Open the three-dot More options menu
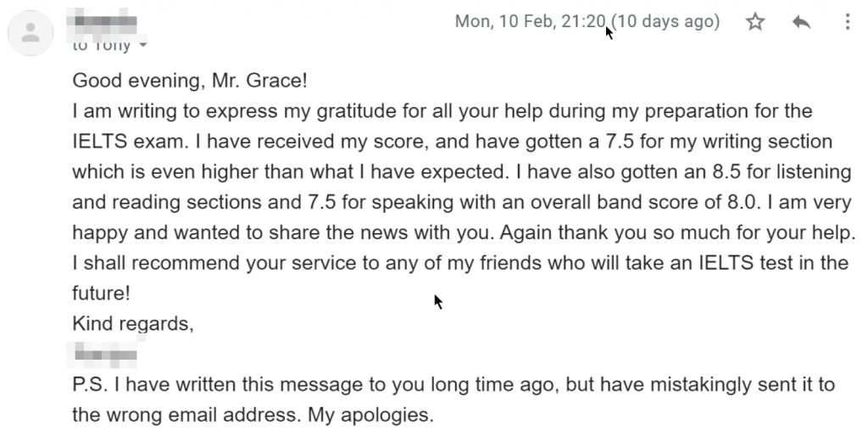The image size is (868, 436). point(848,21)
